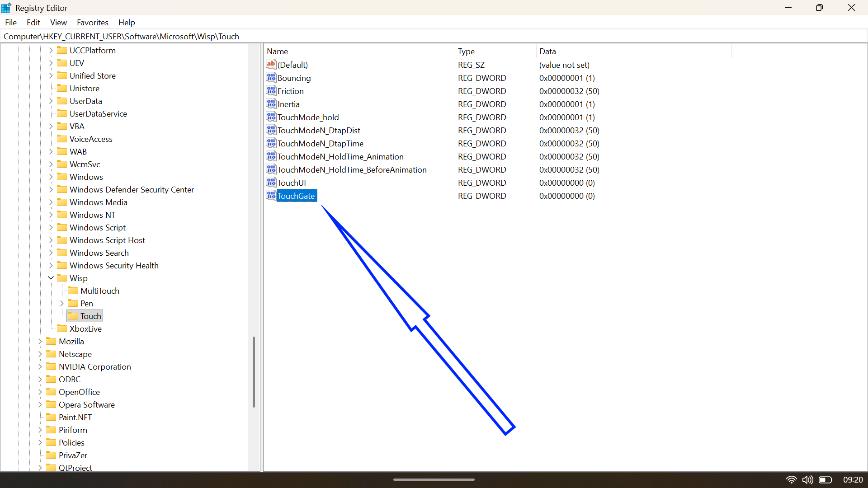Select the Bouncing DWORD value icon
The height and width of the screenshot is (488, 868).
[271, 78]
